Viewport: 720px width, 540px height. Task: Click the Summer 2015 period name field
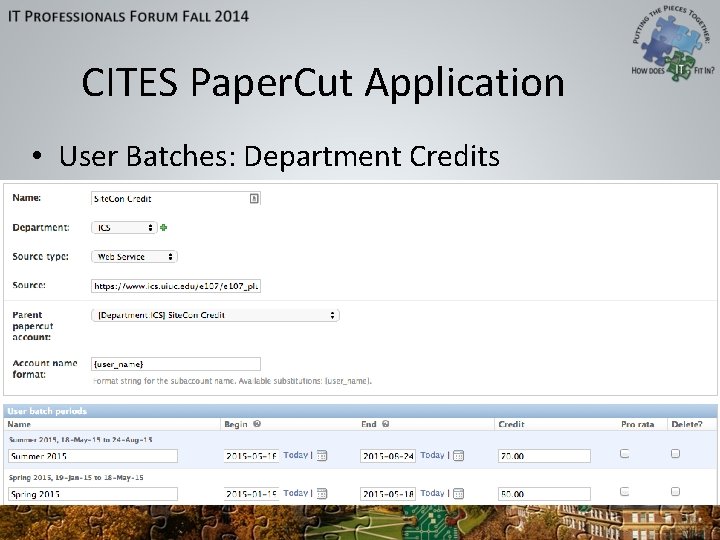(93, 456)
